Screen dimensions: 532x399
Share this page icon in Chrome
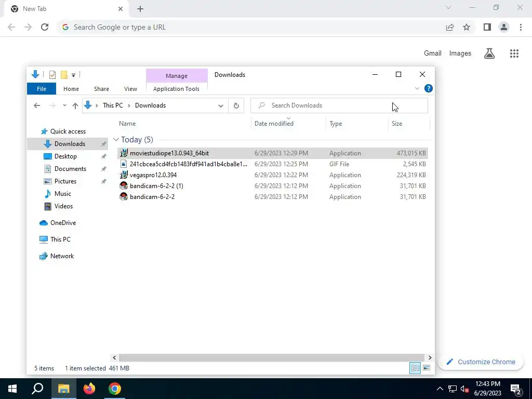(450, 27)
